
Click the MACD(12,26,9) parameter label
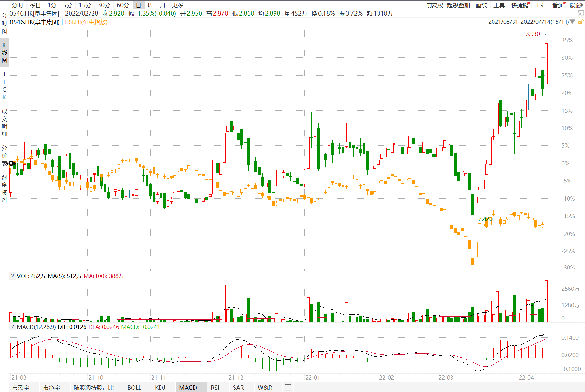pyautogui.click(x=36, y=327)
